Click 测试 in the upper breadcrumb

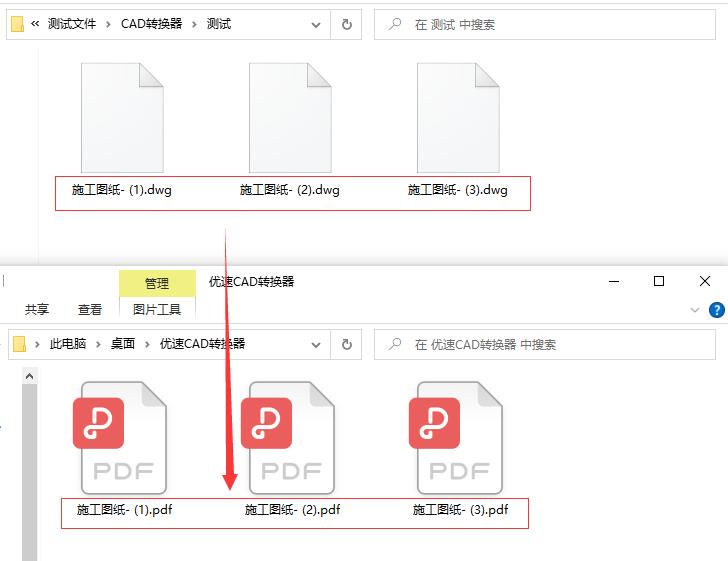[x=219, y=24]
